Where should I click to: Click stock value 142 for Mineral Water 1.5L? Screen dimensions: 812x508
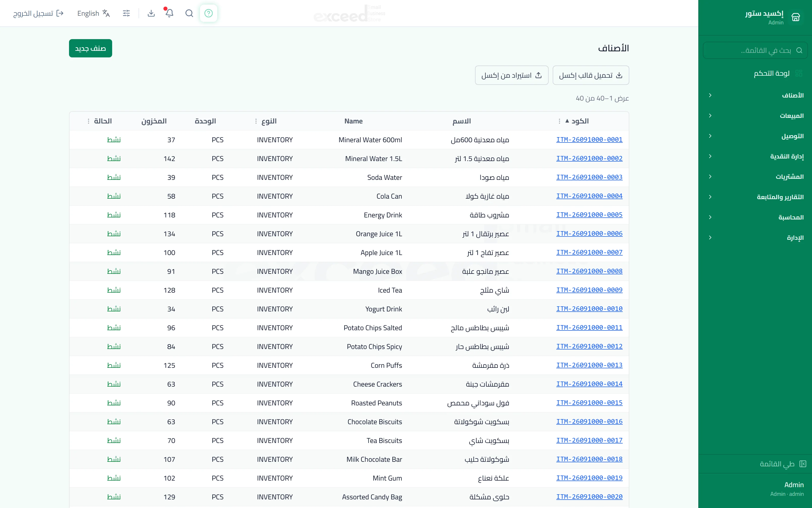[x=170, y=158]
